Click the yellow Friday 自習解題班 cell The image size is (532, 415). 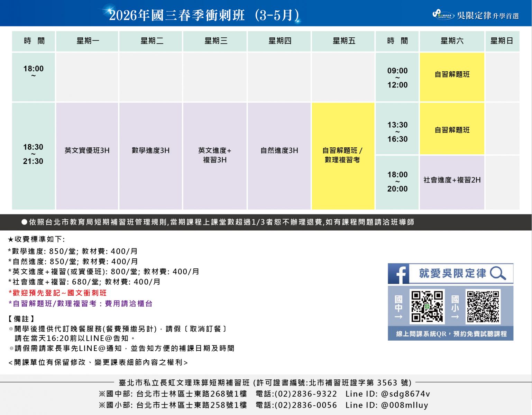coord(343,156)
